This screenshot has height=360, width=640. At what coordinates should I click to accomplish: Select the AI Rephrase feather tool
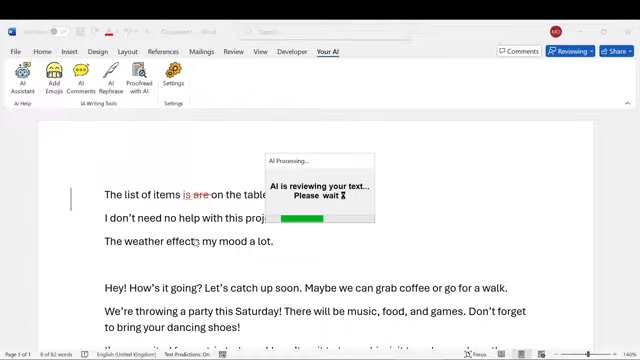click(x=111, y=78)
